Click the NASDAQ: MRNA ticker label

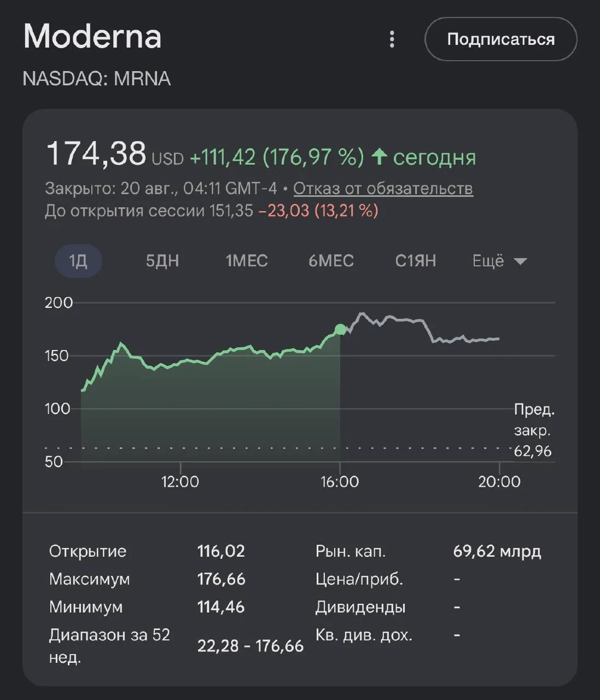tap(97, 79)
